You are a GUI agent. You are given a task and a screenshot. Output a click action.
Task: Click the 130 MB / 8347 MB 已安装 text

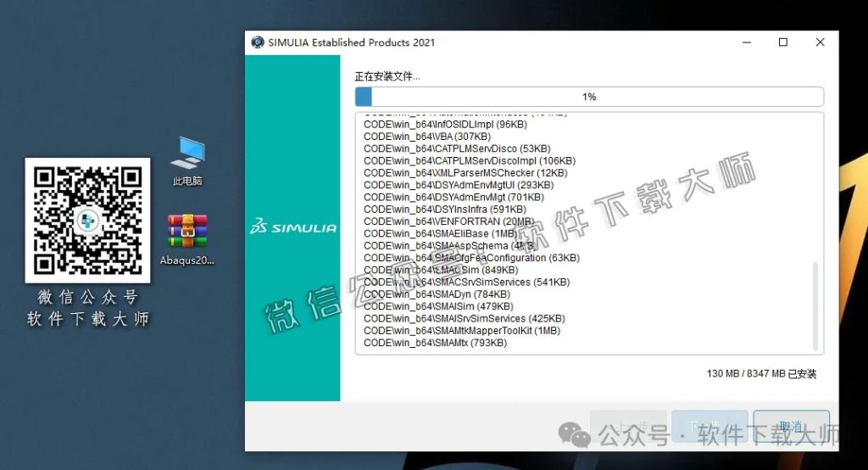(x=761, y=373)
